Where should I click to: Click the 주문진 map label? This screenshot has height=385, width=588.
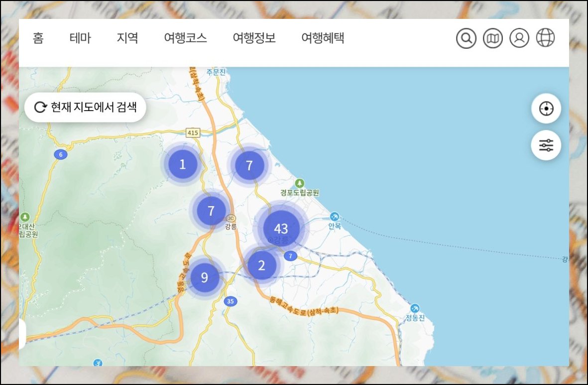tap(216, 72)
